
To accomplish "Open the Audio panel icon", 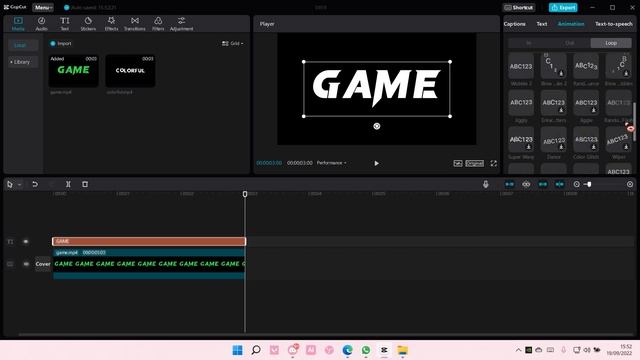I will [x=41, y=23].
